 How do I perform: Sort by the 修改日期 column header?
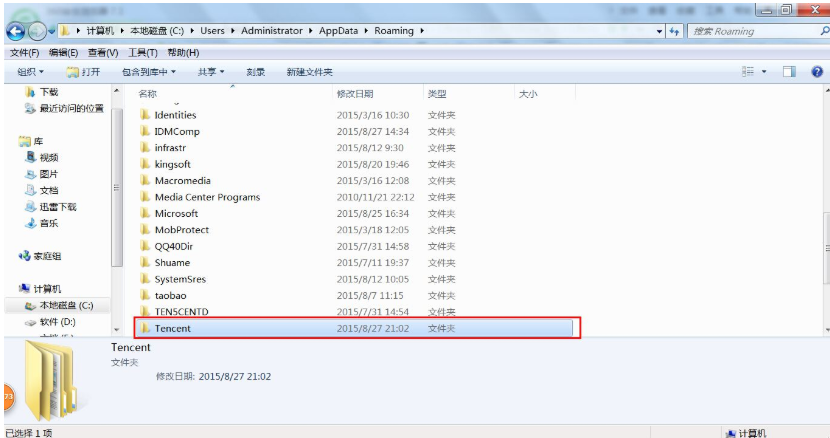click(354, 93)
